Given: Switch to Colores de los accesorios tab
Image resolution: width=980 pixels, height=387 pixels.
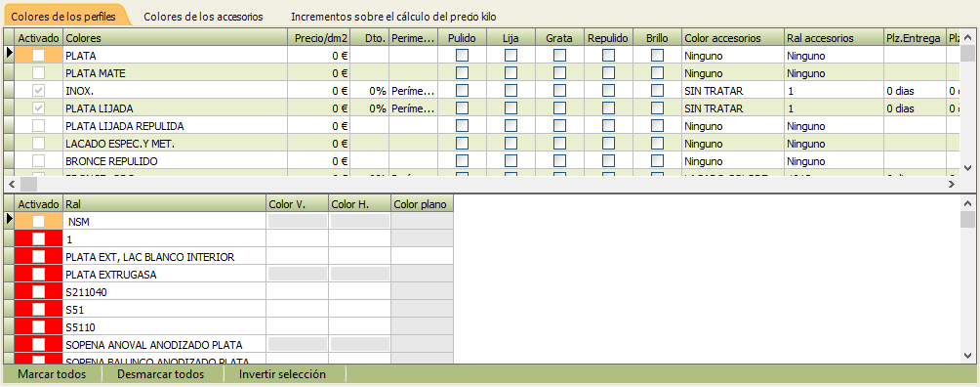Looking at the screenshot, I should 203,17.
